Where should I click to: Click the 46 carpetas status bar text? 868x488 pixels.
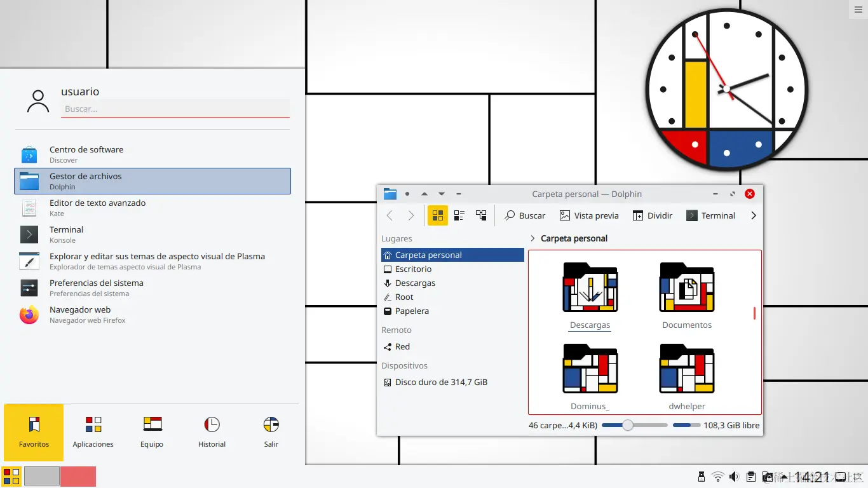coord(563,425)
